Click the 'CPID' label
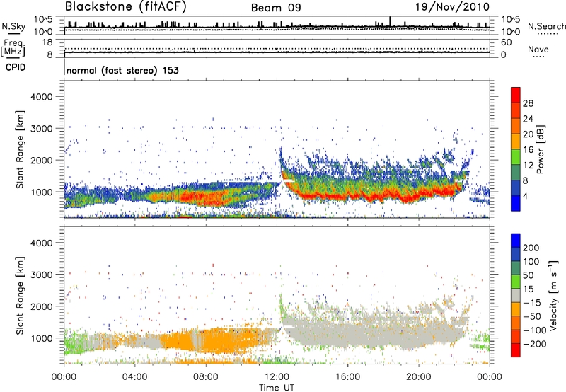Screen dimensions: 566x392 [16, 67]
